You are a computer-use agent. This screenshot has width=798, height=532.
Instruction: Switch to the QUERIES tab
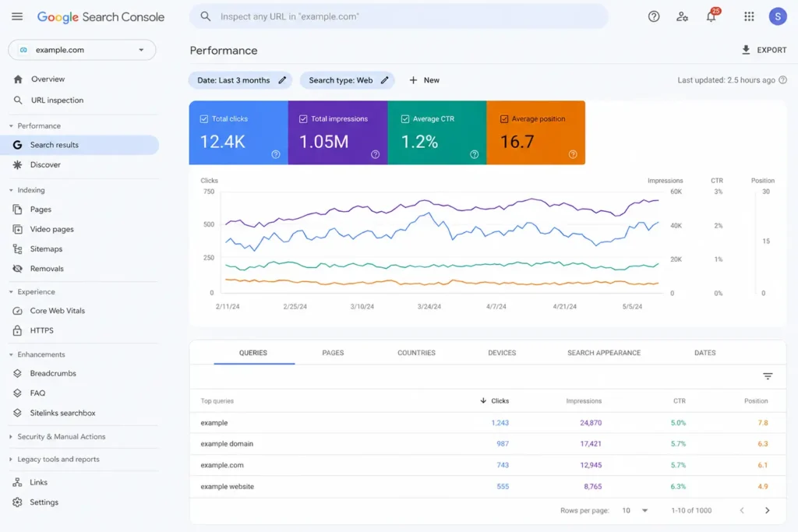pyautogui.click(x=253, y=353)
